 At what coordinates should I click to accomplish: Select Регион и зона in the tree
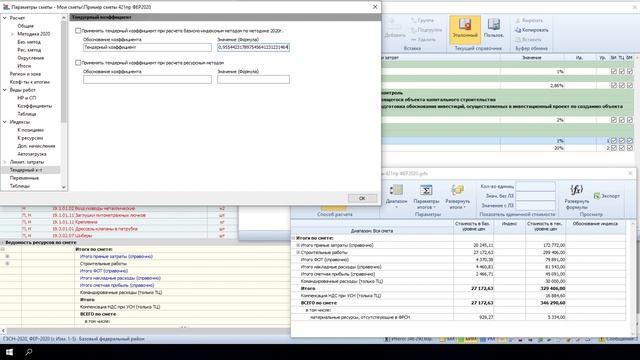pyautogui.click(x=25, y=74)
